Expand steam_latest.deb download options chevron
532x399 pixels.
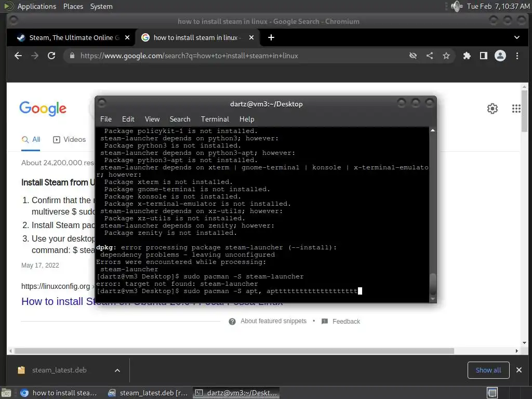(117, 370)
